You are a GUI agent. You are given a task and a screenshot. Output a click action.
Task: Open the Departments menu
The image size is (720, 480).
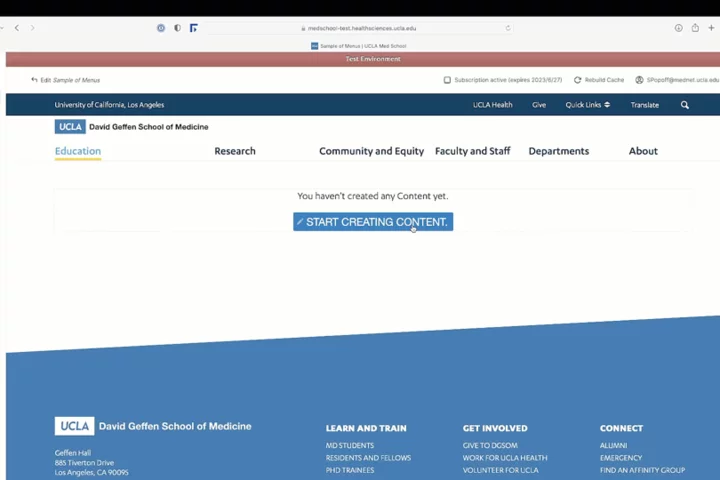(559, 151)
